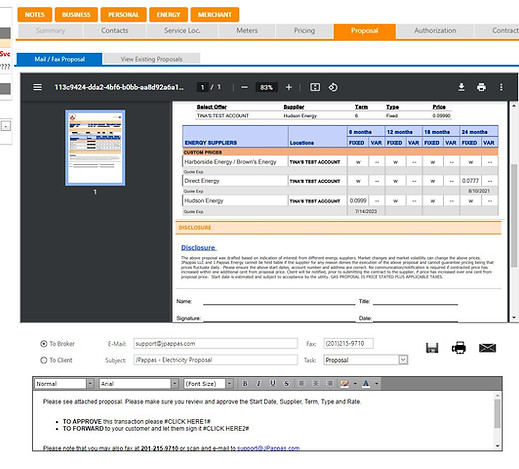Select the To Broker radio button
The height and width of the screenshot is (469, 519).
(44, 344)
